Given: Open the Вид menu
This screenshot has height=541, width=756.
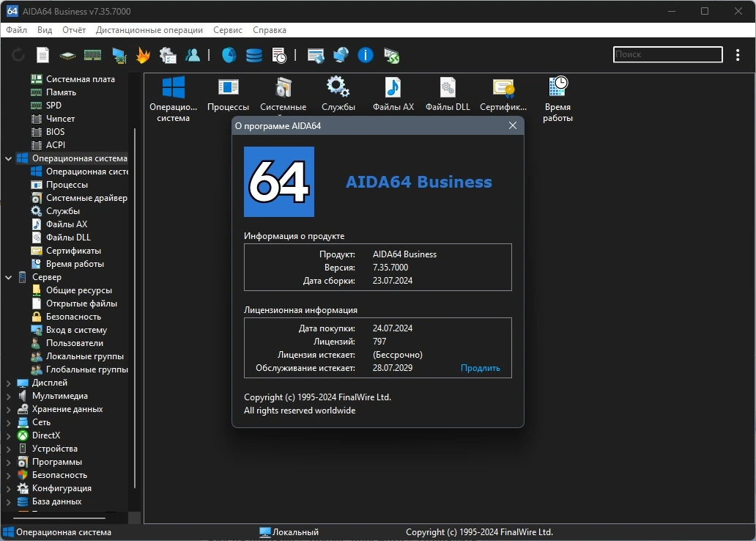Looking at the screenshot, I should pyautogui.click(x=45, y=30).
